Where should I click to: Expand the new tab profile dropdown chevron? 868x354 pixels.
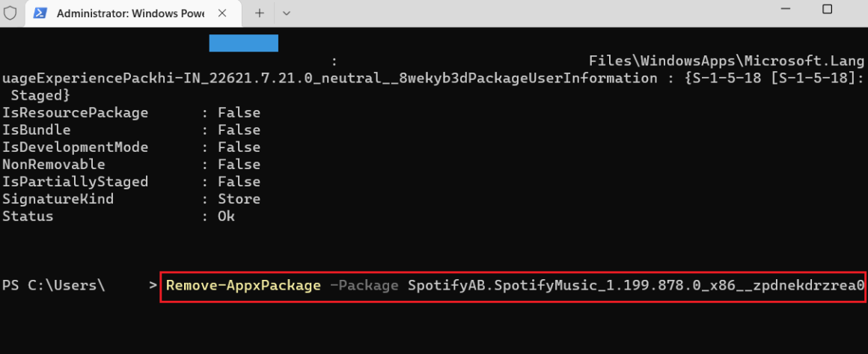point(286,13)
